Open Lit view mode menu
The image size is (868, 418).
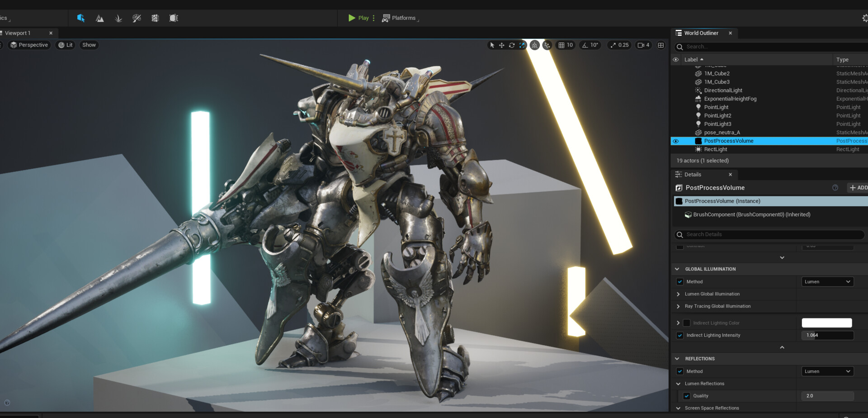point(66,45)
